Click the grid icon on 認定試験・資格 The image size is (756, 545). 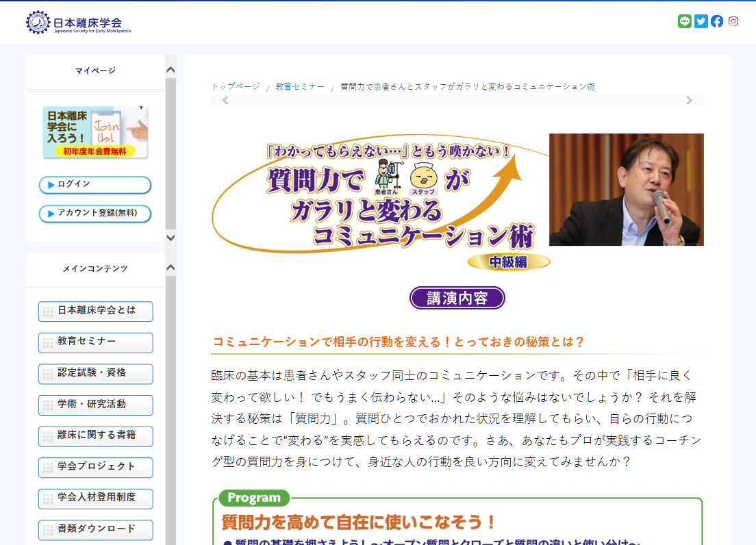[x=48, y=374]
